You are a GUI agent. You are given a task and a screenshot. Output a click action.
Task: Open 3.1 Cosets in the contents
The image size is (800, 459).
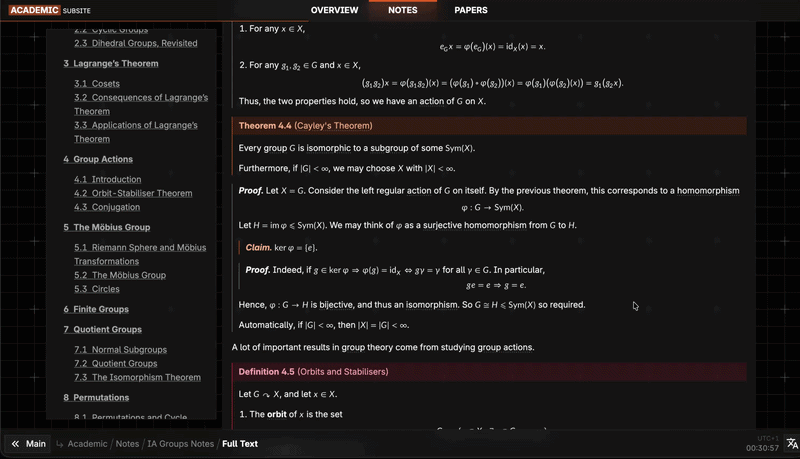[x=97, y=84]
